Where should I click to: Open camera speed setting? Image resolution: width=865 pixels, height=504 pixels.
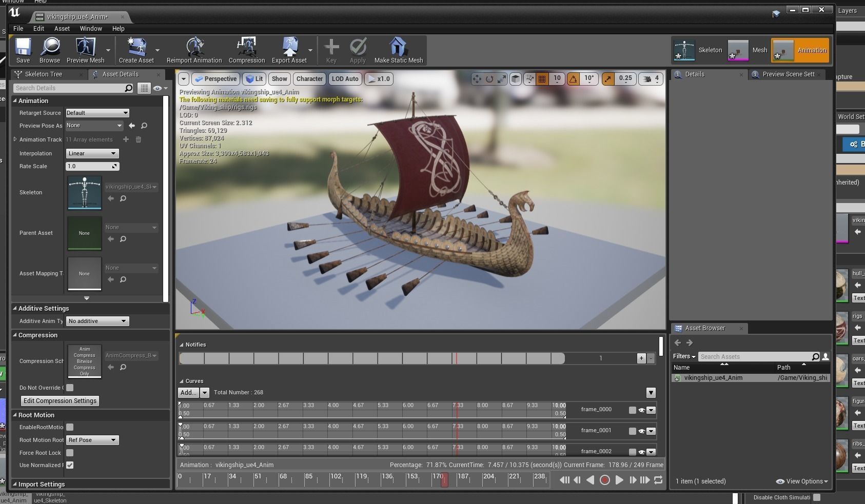click(651, 79)
